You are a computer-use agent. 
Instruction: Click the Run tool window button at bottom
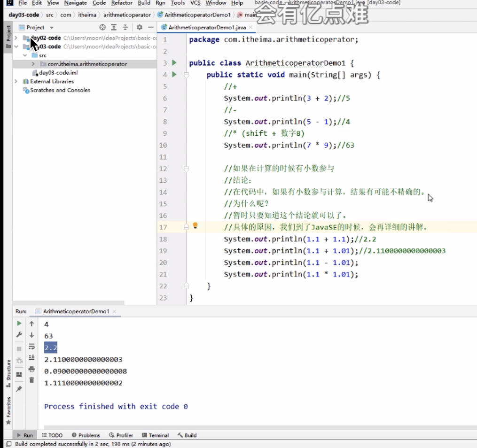[x=25, y=435]
